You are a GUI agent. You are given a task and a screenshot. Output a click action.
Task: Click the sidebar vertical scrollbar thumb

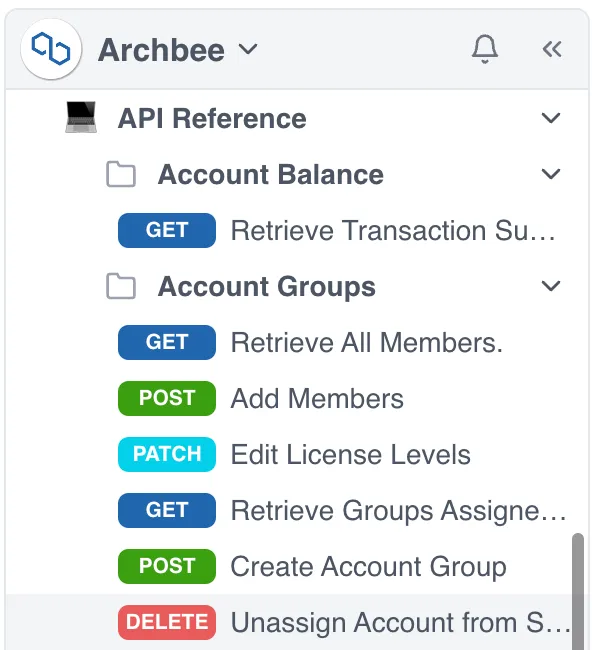point(578,592)
